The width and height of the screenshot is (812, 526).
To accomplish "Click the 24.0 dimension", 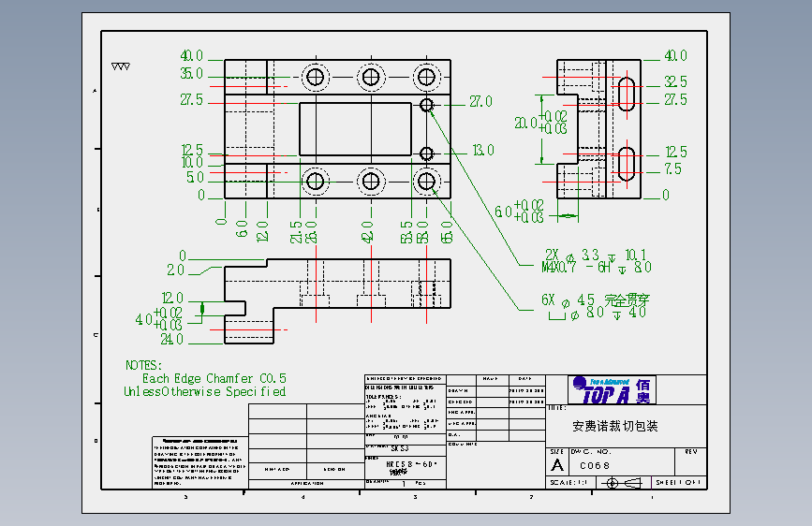I will point(172,339).
